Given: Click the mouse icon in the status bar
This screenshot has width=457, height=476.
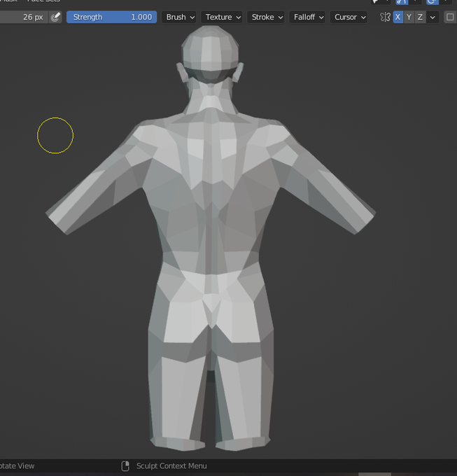Looking at the screenshot, I should [125, 466].
